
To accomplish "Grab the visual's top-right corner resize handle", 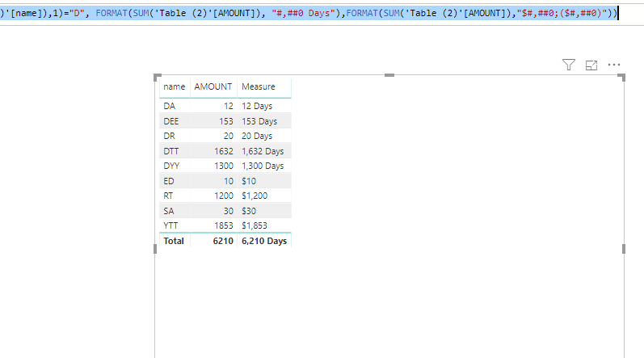I will 621,78.
